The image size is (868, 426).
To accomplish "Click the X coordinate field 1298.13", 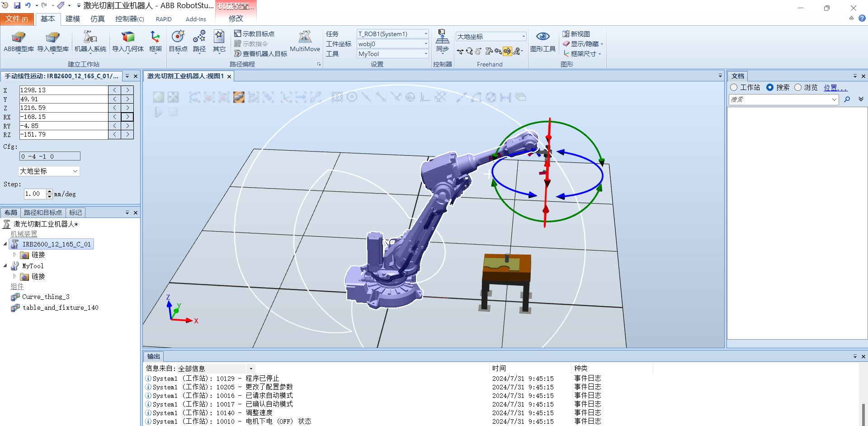I will coord(63,90).
